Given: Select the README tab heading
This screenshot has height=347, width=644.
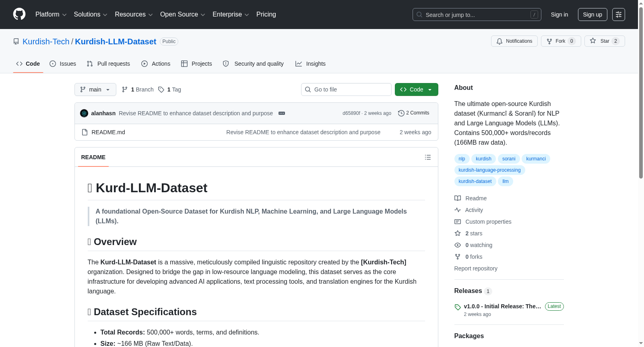Looking at the screenshot, I should tap(93, 157).
